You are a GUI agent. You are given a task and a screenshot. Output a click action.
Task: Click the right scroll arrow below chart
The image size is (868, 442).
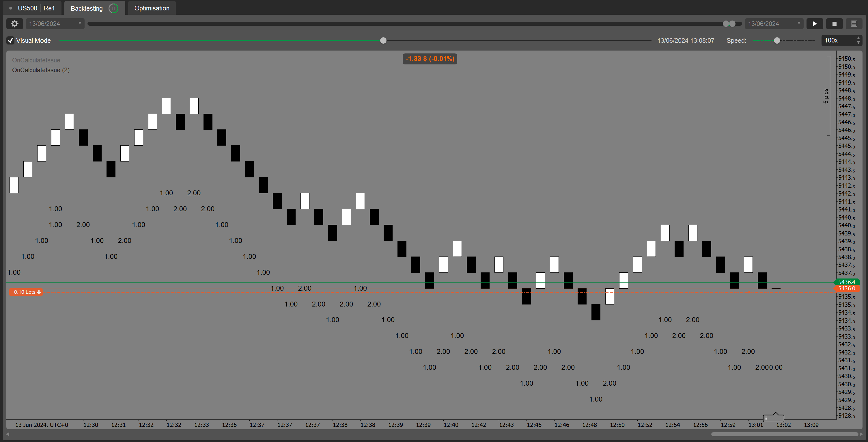pos(861,434)
